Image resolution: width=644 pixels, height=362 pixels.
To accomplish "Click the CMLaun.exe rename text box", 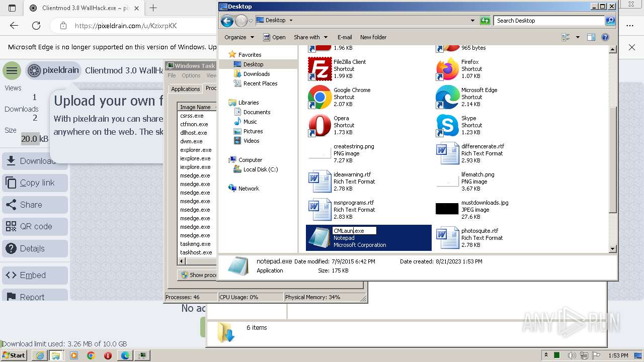I will coord(354,231).
